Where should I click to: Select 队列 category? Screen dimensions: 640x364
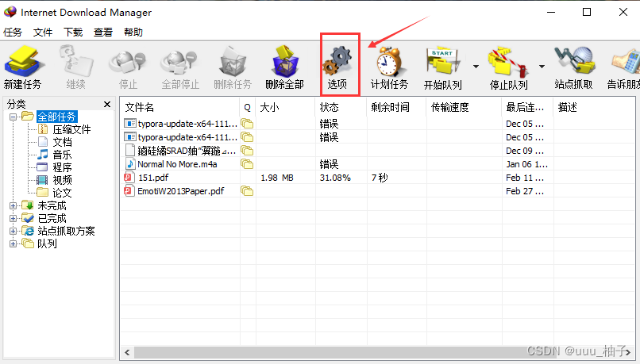(47, 243)
